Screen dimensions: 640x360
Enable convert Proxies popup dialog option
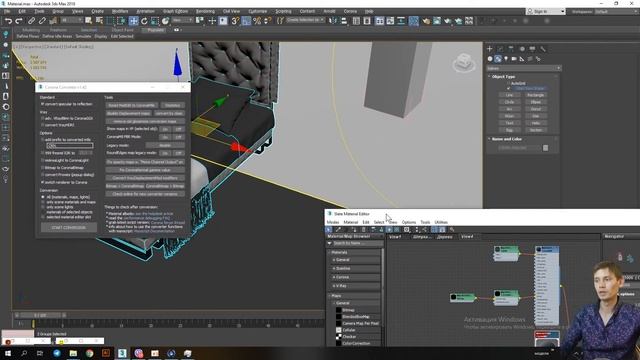[x=42, y=175]
